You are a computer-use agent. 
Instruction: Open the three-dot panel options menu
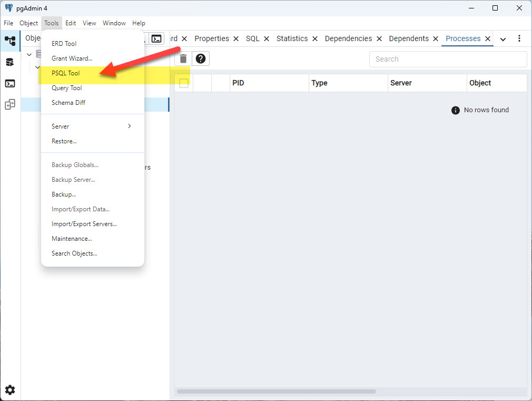519,38
